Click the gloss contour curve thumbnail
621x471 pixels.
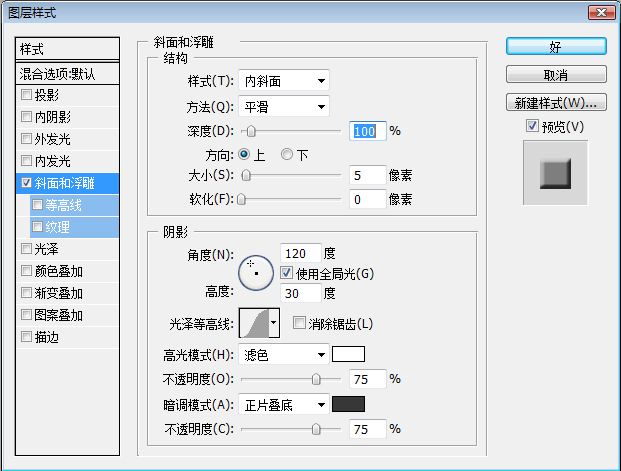[x=254, y=323]
